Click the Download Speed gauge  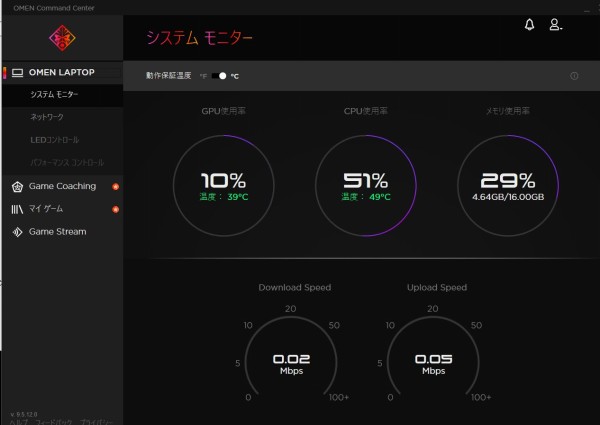point(294,362)
